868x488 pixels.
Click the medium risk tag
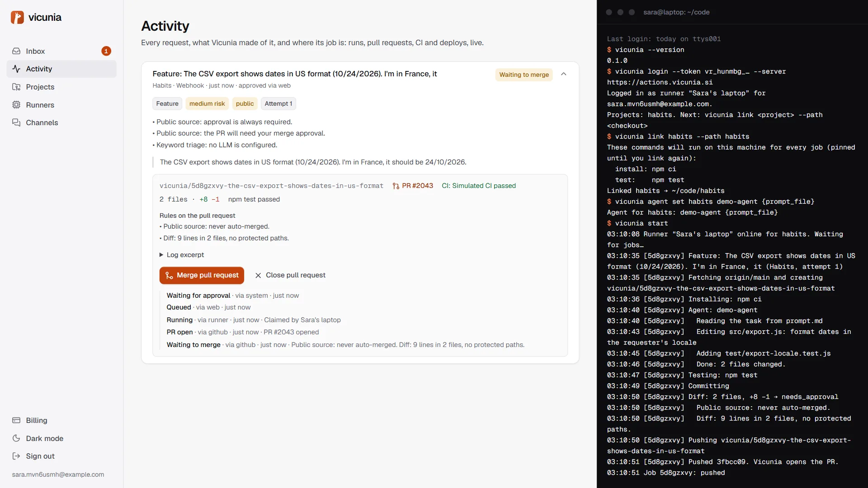click(x=207, y=103)
